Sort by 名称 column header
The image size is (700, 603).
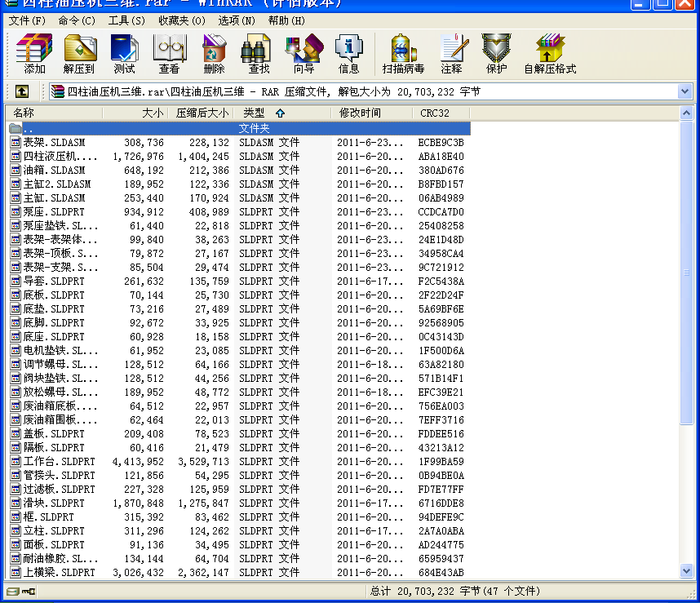[54, 113]
